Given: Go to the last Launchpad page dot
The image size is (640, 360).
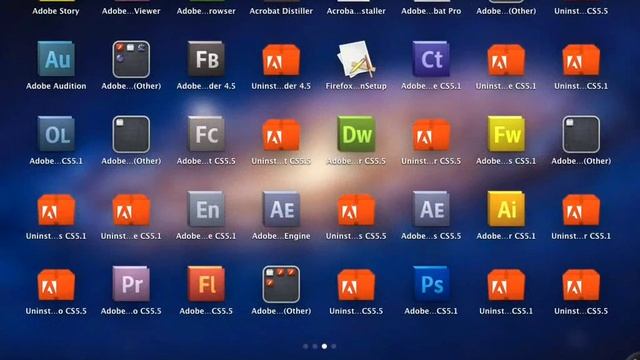Looking at the screenshot, I should pos(334,346).
